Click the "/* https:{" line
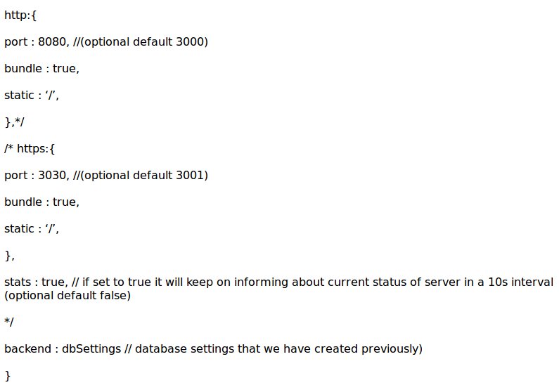 tap(30, 148)
